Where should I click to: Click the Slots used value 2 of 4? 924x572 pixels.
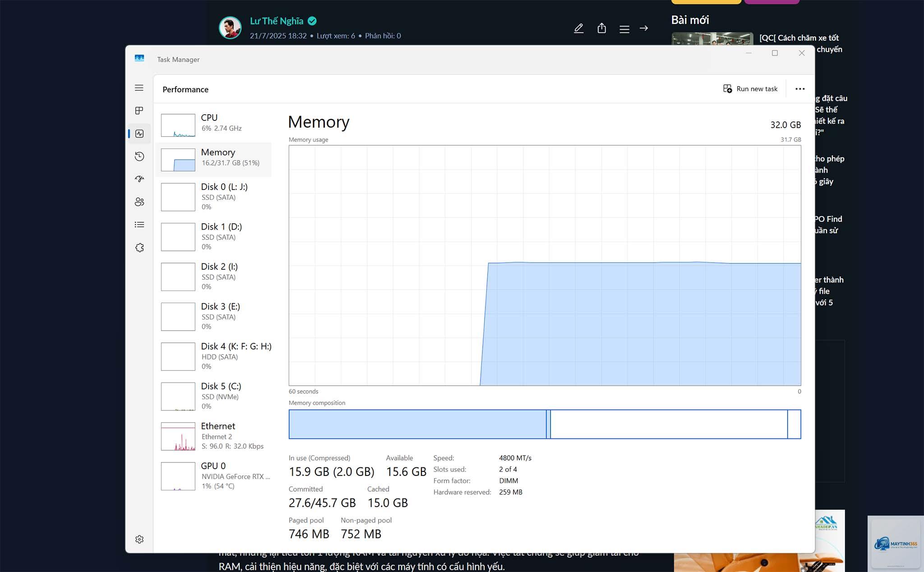pyautogui.click(x=508, y=469)
